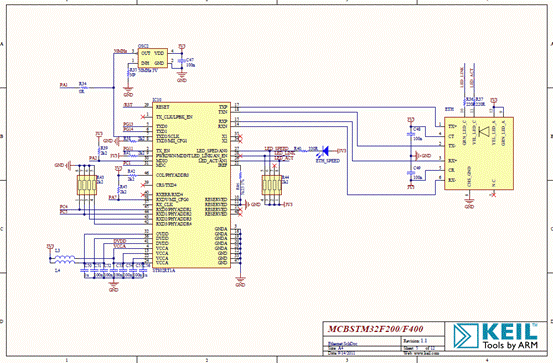Select the R34 resistor on the PA1 line
The width and height of the screenshot is (553, 363).
[x=83, y=87]
